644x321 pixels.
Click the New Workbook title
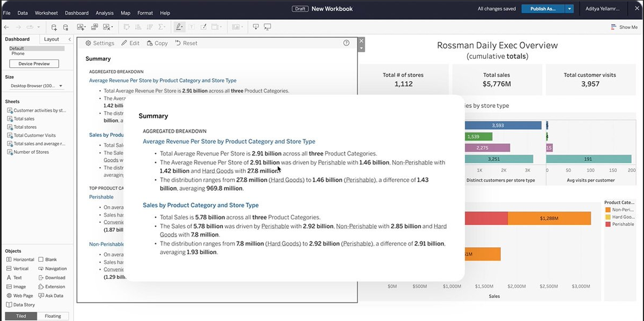pyautogui.click(x=332, y=9)
